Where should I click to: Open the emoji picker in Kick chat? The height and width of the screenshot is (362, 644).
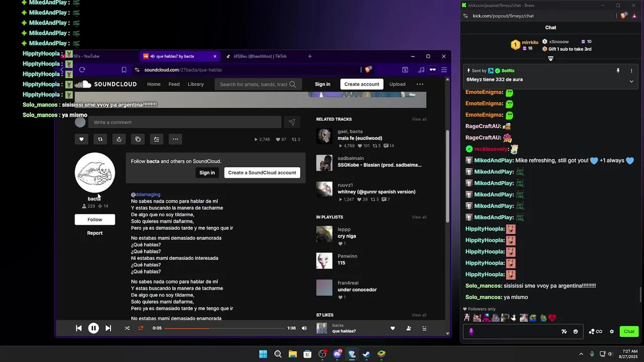point(576,331)
